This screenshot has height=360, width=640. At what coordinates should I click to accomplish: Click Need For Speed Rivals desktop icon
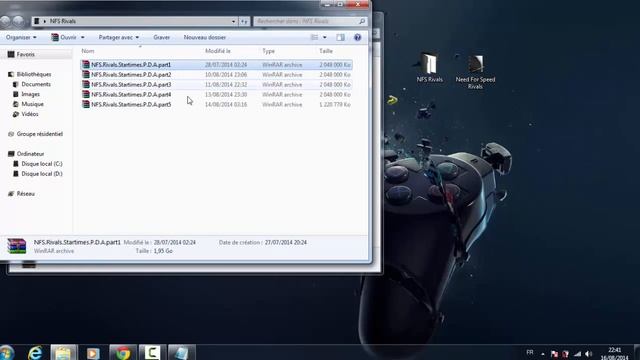[476, 71]
